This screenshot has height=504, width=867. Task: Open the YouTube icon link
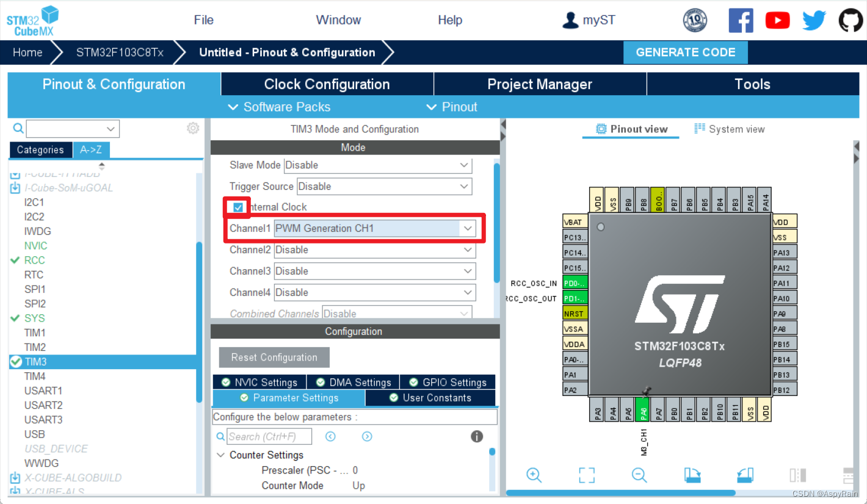click(x=777, y=20)
